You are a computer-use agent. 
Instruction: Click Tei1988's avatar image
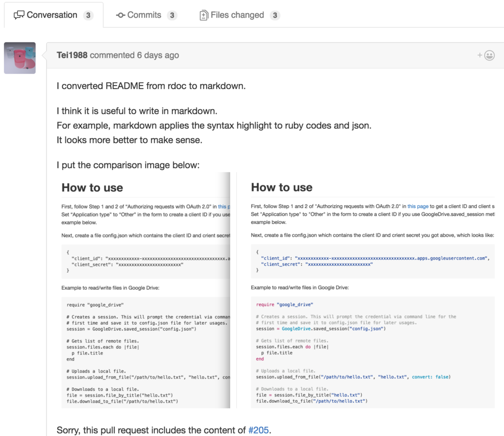tap(20, 58)
